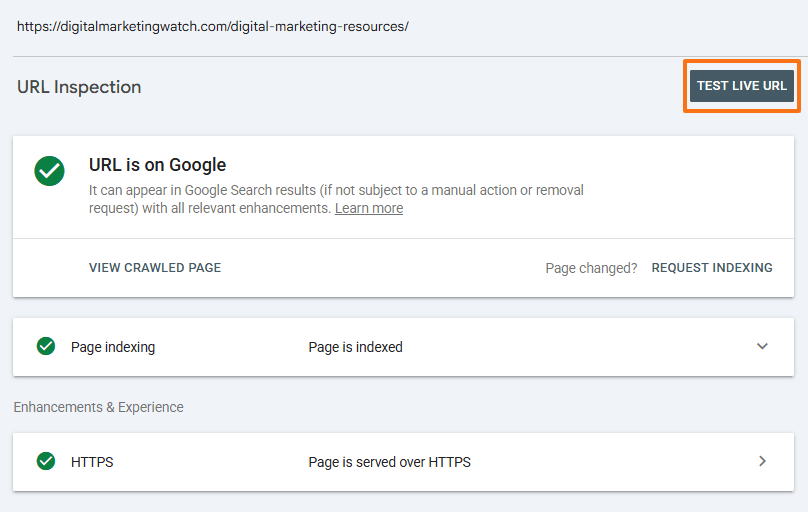Viewport: 808px width, 512px height.
Task: Follow the Learn more link
Action: [369, 208]
